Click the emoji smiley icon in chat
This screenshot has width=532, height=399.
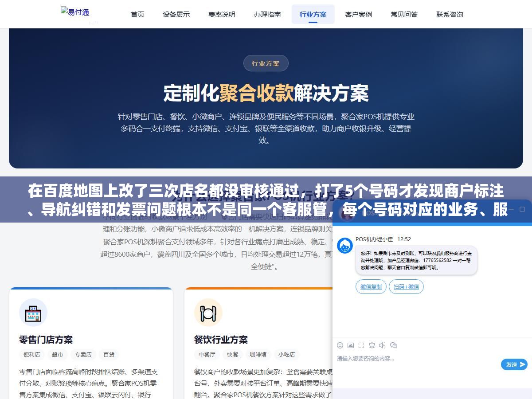pyautogui.click(x=340, y=345)
